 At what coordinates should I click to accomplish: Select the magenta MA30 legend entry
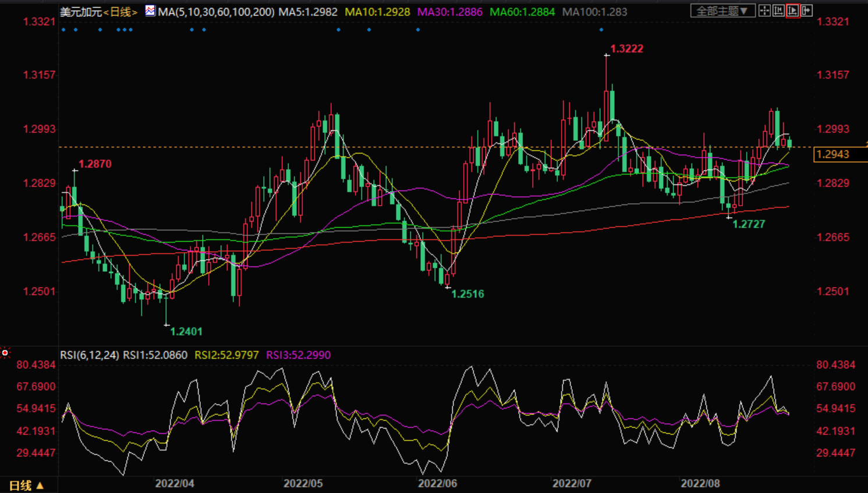pyautogui.click(x=449, y=12)
